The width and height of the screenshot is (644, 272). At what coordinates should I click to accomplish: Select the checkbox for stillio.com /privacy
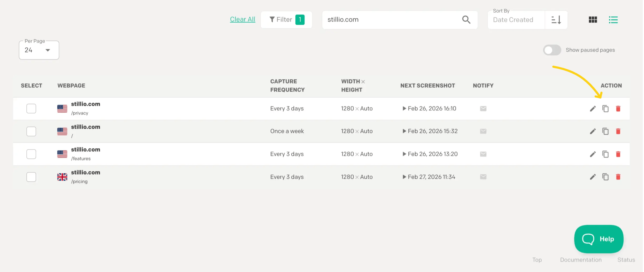coord(31,108)
